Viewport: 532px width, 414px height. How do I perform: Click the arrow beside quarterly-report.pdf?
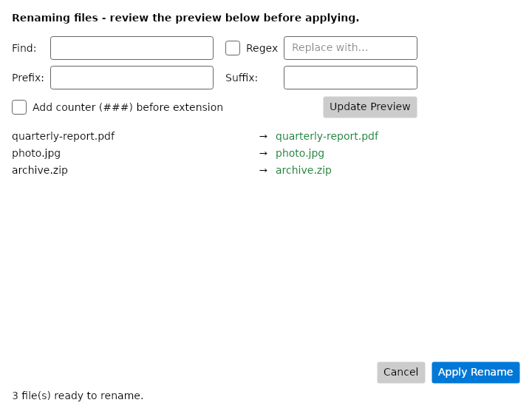[263, 137]
